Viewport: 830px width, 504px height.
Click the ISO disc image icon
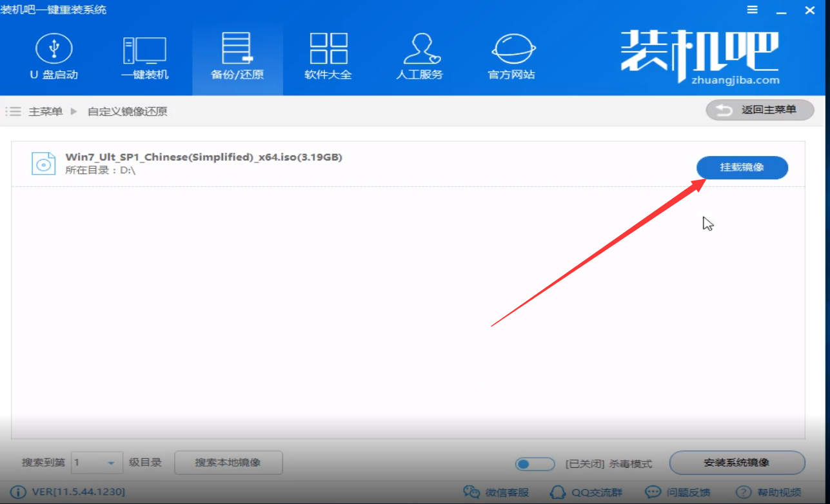[43, 162]
